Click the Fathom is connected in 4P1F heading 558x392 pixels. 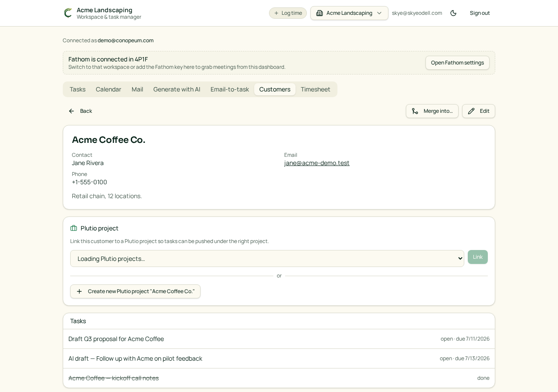[x=108, y=59]
